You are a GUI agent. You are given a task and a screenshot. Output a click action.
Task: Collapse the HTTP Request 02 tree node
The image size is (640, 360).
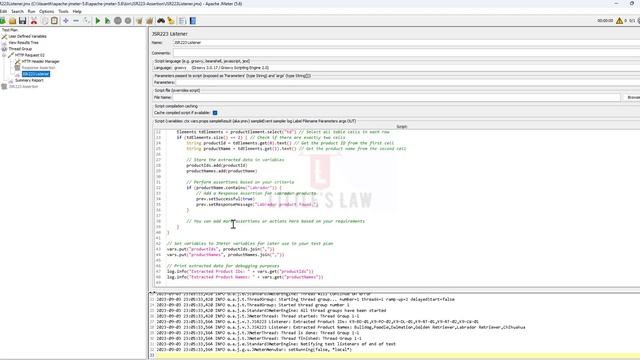coord(4,55)
